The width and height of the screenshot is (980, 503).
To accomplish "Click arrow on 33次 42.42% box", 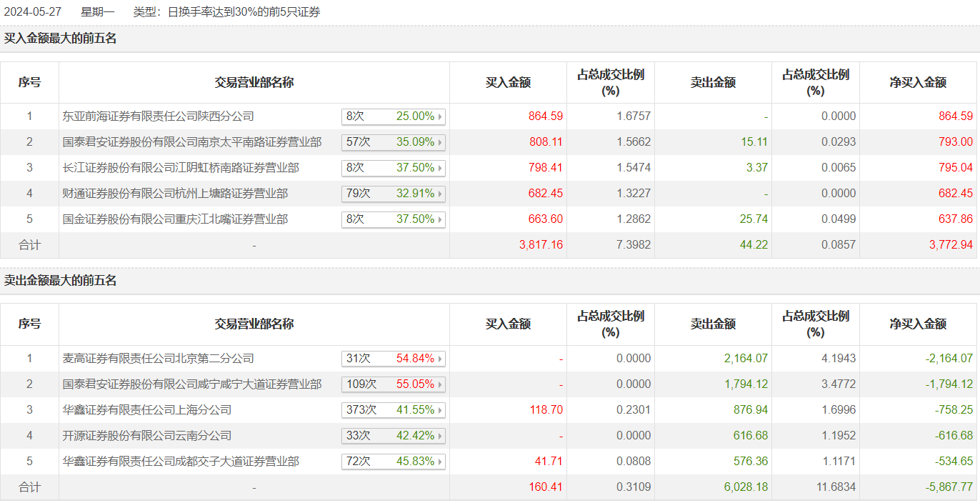I will point(439,436).
